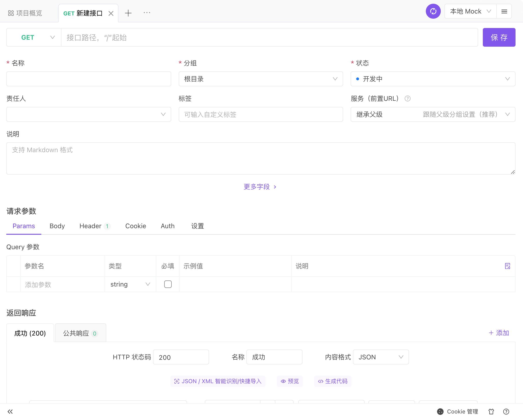Viewport: 523px width, 420px height.
Task: Click the purple sync refresh icon
Action: (433, 11)
